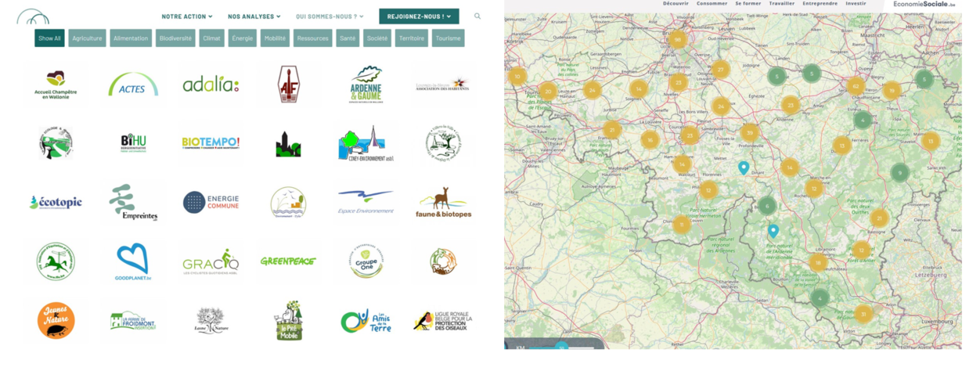Expand the QUI SOMMES-NOUS ? menu

(330, 16)
